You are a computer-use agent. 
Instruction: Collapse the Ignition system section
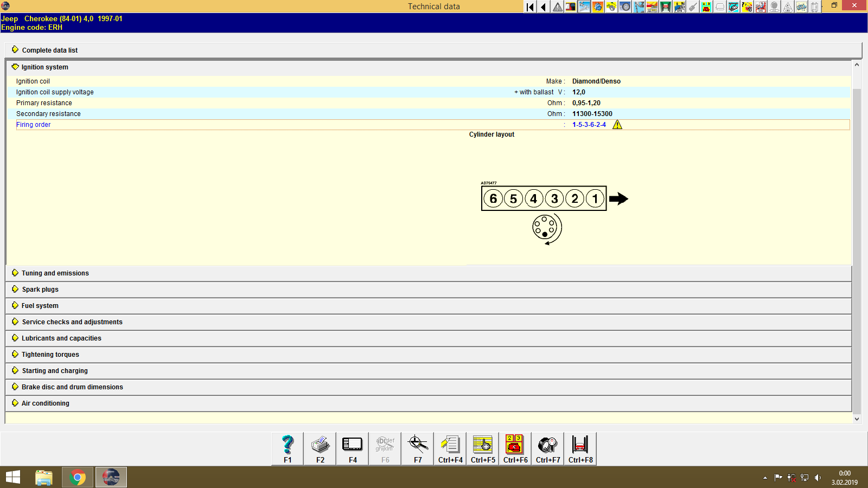44,67
